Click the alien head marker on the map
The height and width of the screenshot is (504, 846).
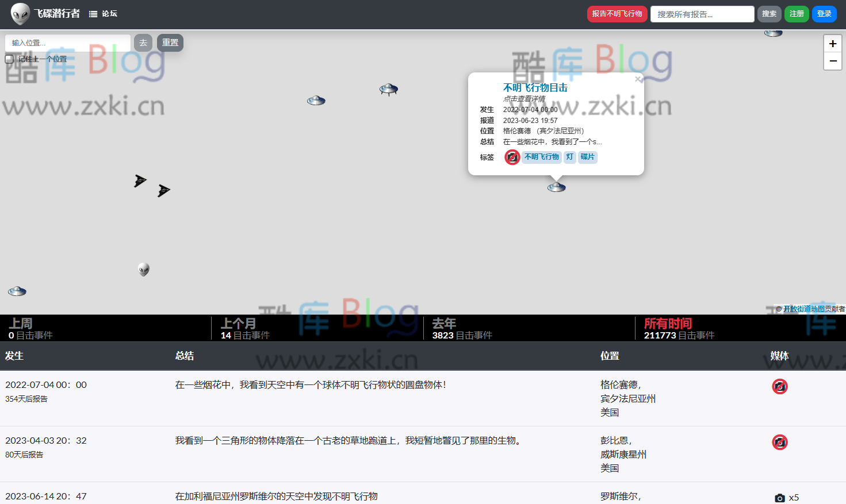[144, 269]
